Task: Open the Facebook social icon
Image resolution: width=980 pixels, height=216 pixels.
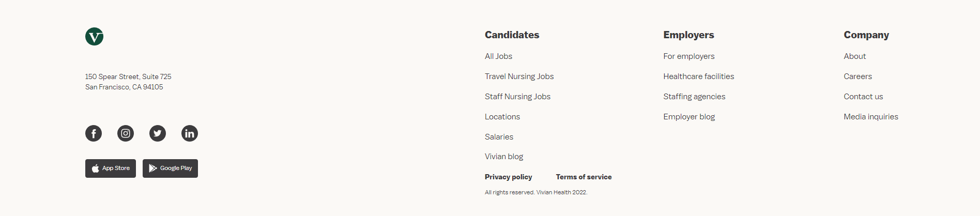Action: [x=94, y=133]
